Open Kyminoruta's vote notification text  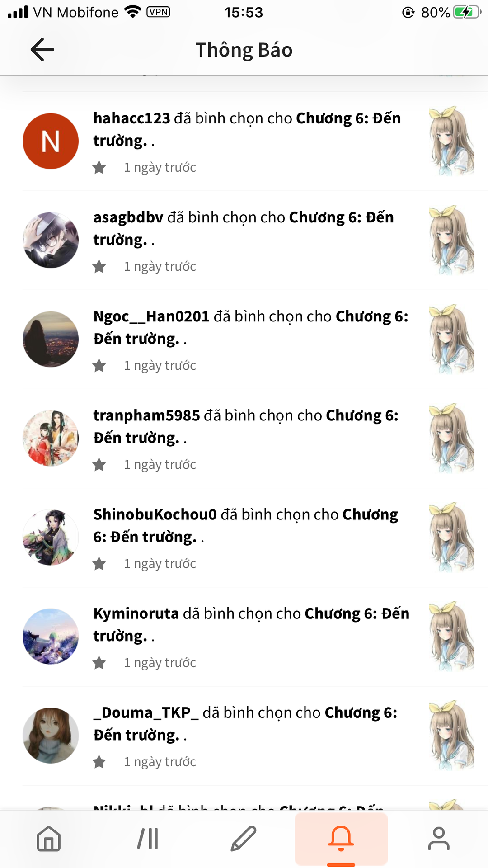251,624
